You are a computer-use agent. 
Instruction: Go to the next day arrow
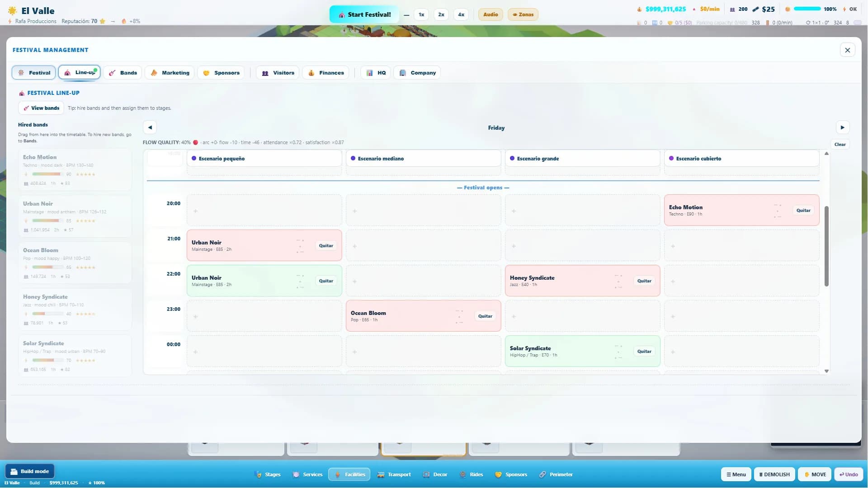[843, 127]
